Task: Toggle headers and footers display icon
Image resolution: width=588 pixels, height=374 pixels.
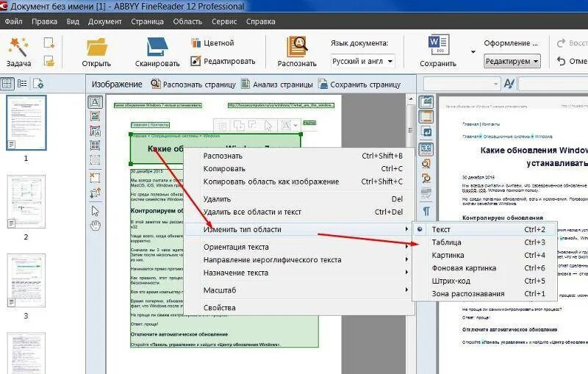Action: coord(426,117)
